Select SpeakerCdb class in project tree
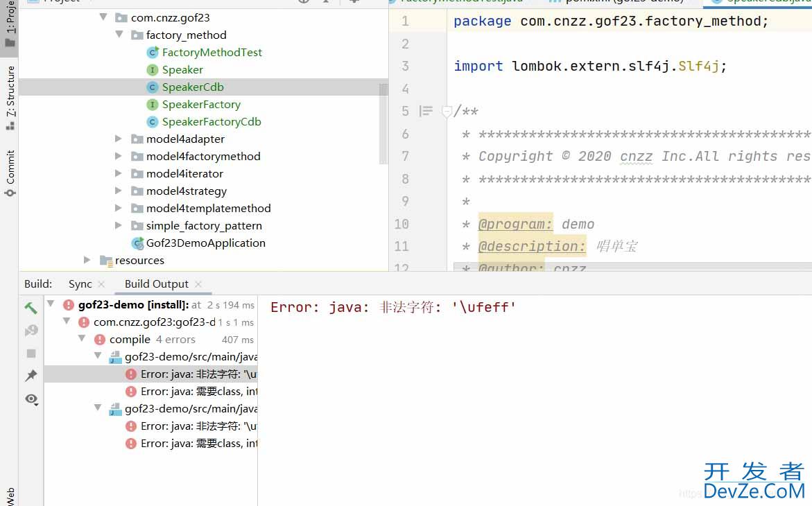812x506 pixels. (193, 87)
